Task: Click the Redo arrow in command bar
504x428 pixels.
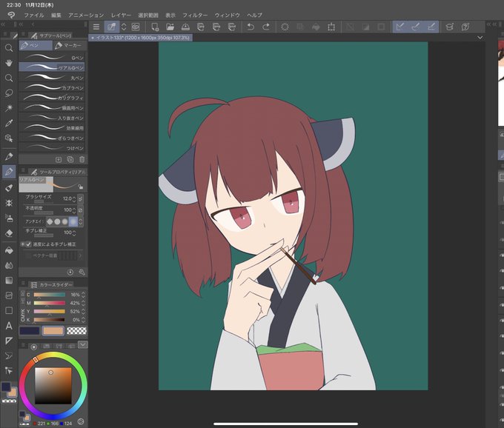Action: click(x=266, y=27)
